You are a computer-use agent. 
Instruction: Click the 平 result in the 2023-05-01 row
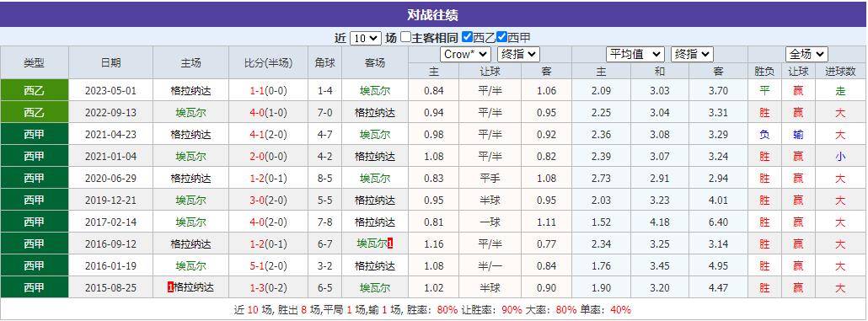click(764, 91)
